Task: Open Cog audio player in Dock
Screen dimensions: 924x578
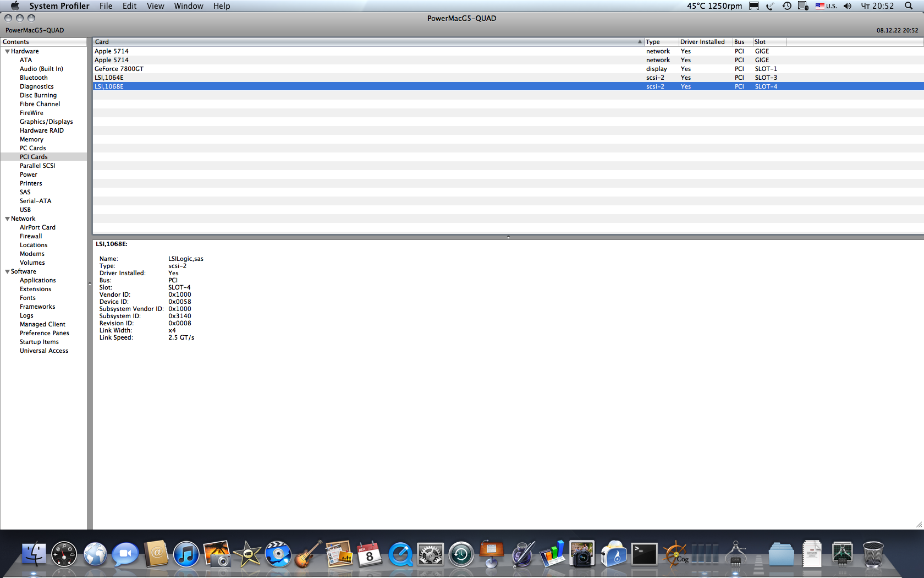Action: click(675, 554)
